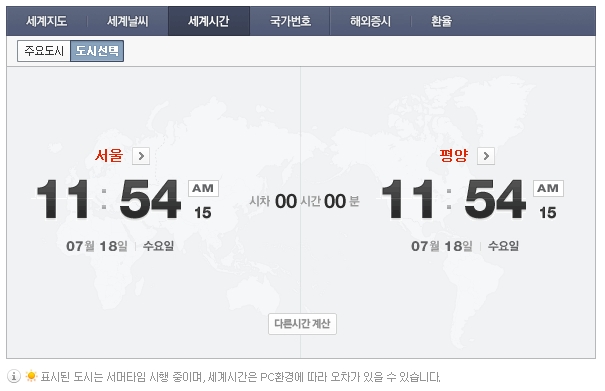
Task: Click the AM indicator for 서울
Action: [x=203, y=188]
